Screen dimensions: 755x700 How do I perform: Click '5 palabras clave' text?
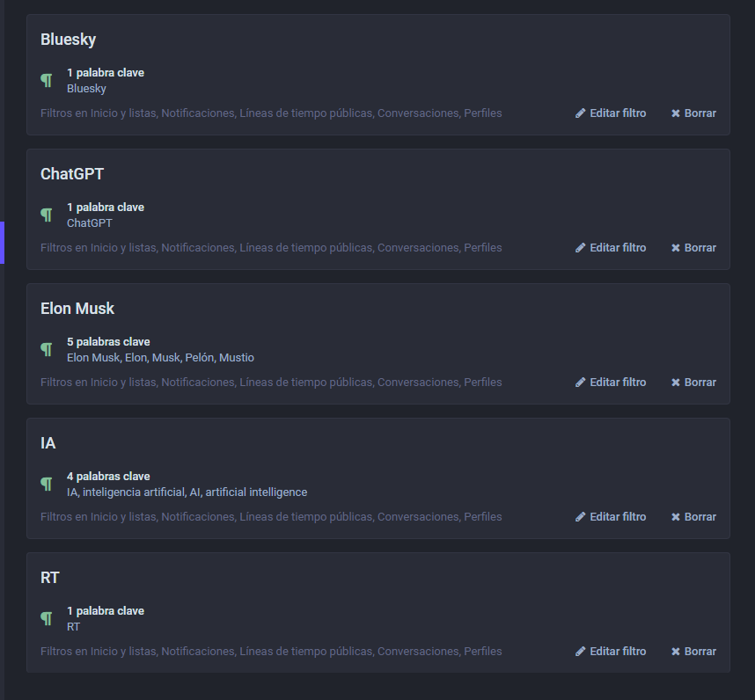pos(108,341)
